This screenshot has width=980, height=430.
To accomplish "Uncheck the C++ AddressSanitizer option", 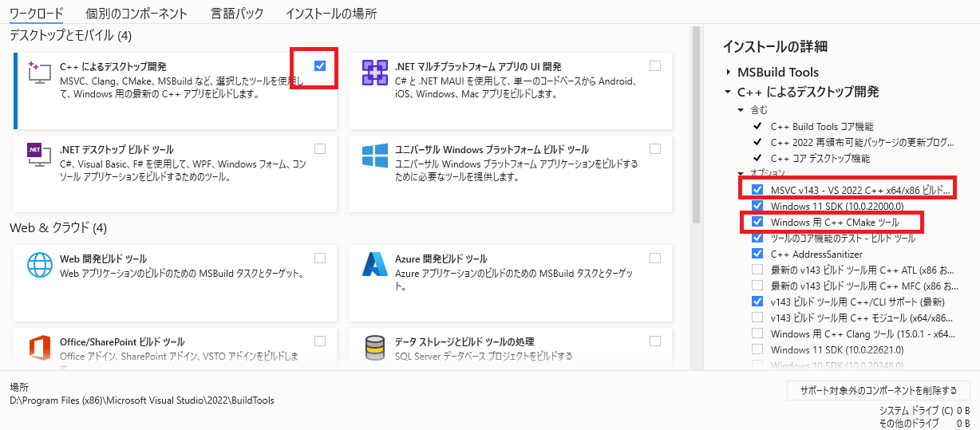I will point(757,253).
